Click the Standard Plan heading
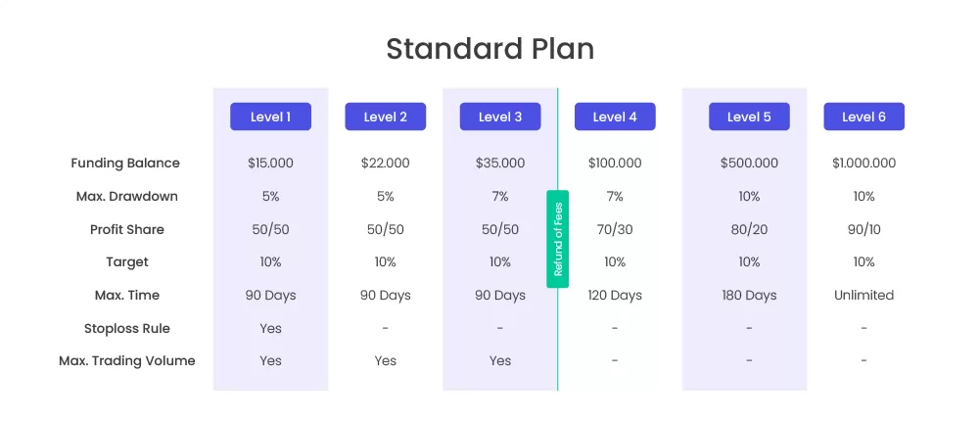 [490, 49]
